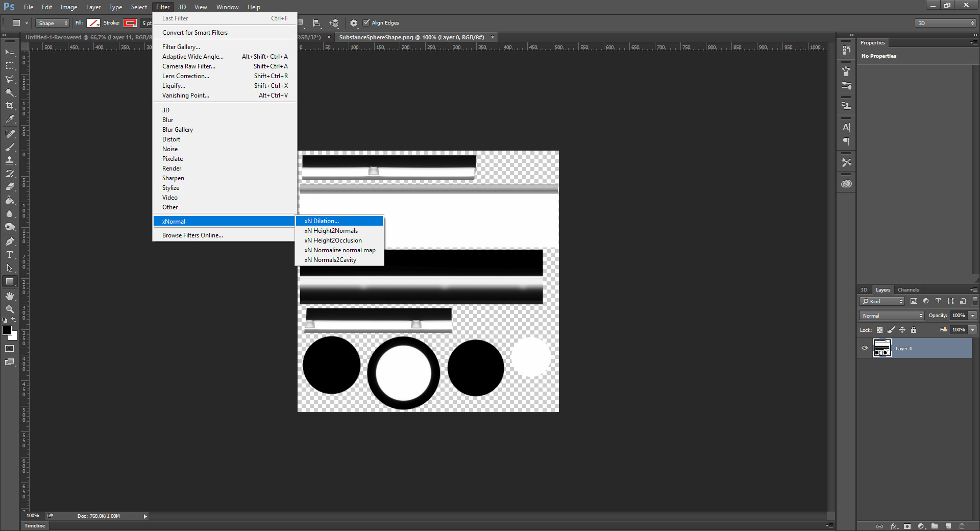This screenshot has width=980, height=531.
Task: Switch to the Channels tab
Action: [908, 289]
